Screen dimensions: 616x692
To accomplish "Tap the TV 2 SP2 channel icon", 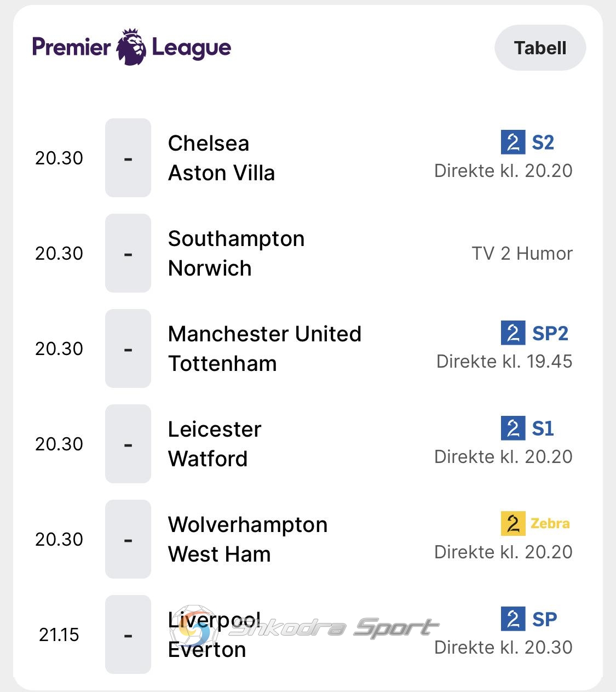I will [513, 333].
